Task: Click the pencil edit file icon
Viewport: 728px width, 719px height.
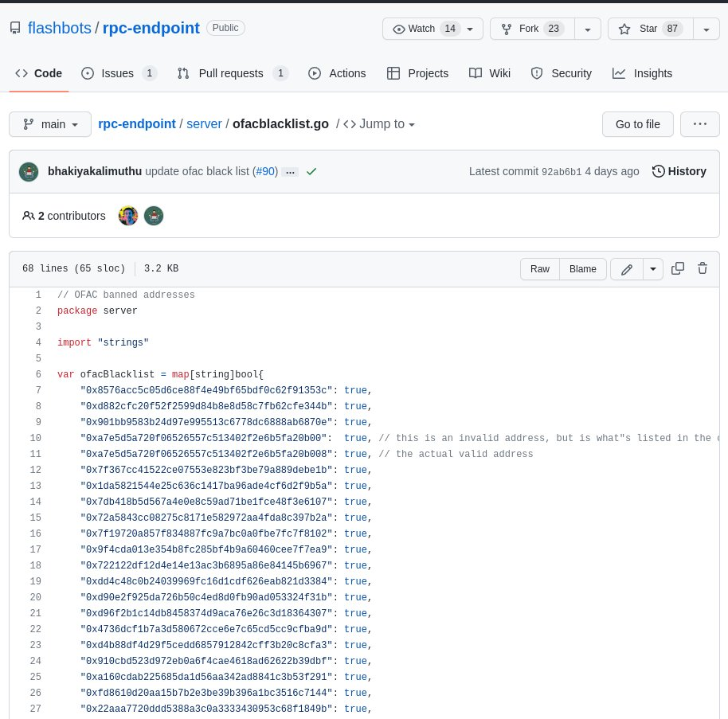Action: pyautogui.click(x=626, y=269)
